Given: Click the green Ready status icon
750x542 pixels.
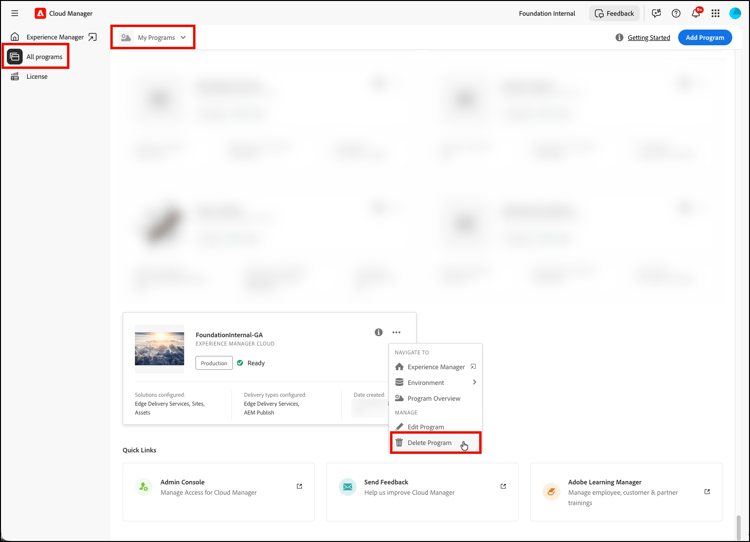Looking at the screenshot, I should tap(240, 363).
